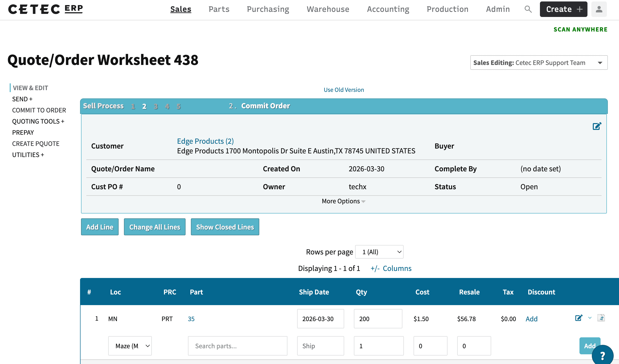Click the Search parts input field
The height and width of the screenshot is (364, 619).
click(x=237, y=346)
